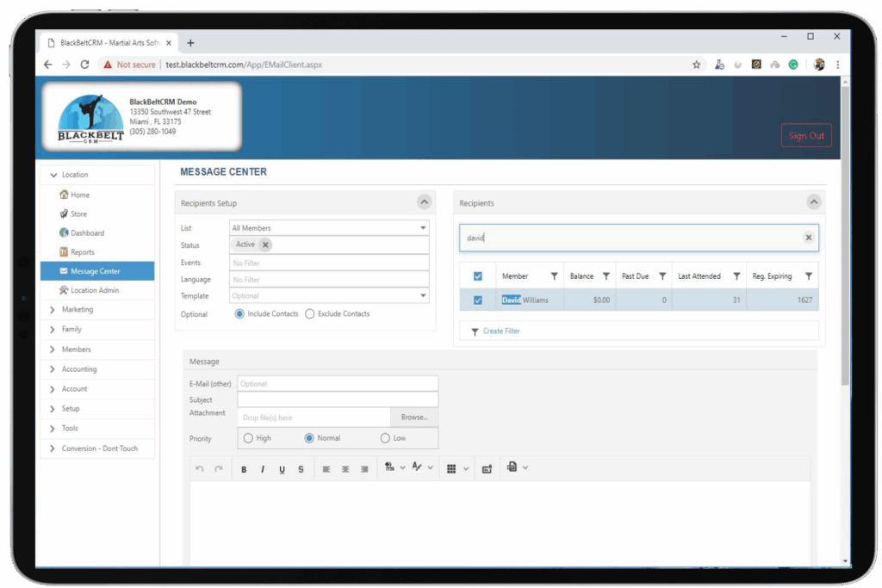Click the Sign Out button
Viewport: 882px width, 588px height.
coord(806,135)
